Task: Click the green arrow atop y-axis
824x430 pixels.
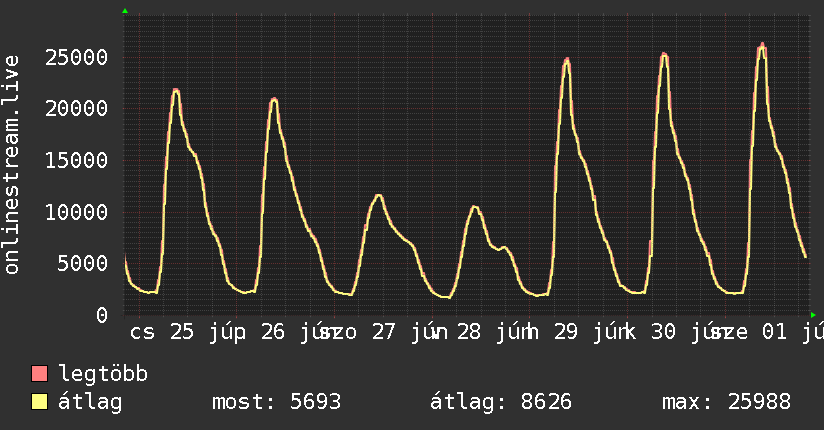Action: click(125, 11)
